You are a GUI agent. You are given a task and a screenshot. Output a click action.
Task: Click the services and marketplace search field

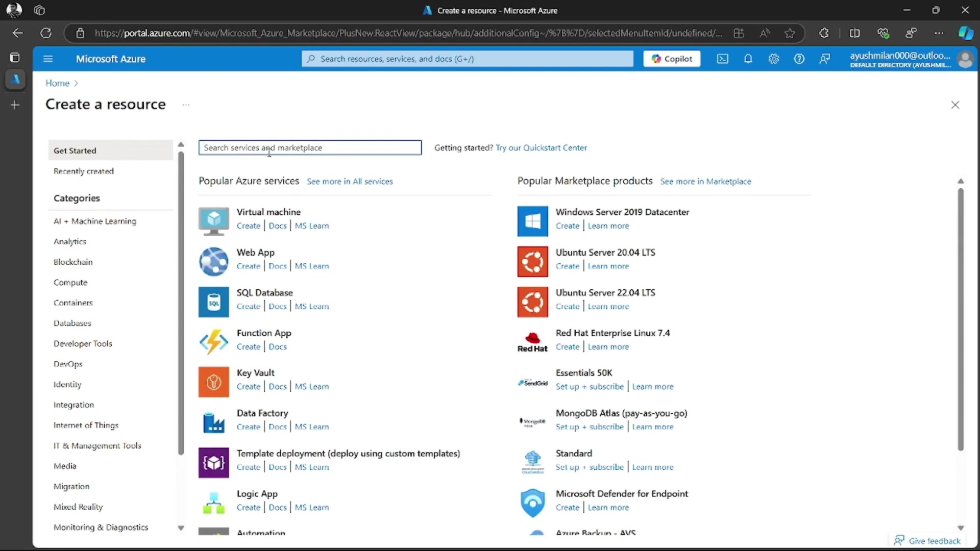coord(310,147)
